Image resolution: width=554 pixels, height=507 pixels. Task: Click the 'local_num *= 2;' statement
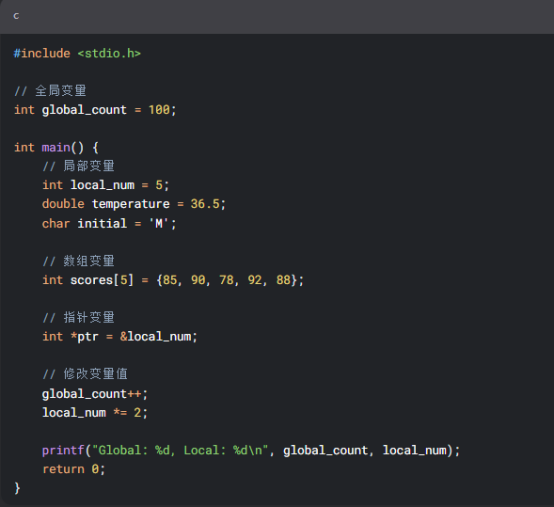click(x=95, y=413)
